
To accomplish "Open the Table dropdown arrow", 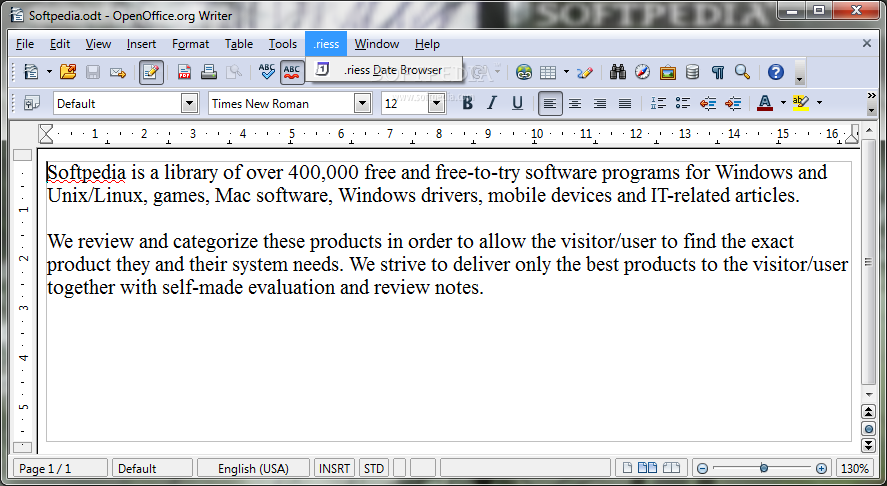I will tap(566, 72).
